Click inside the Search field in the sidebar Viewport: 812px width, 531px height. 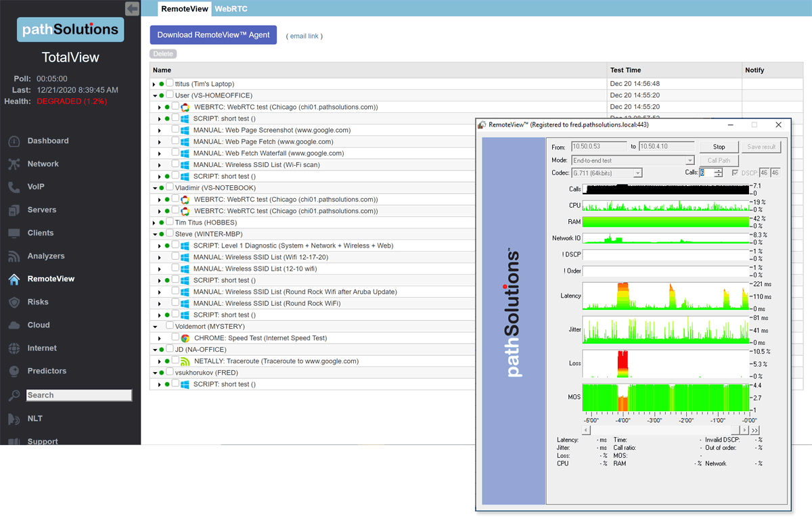(78, 394)
